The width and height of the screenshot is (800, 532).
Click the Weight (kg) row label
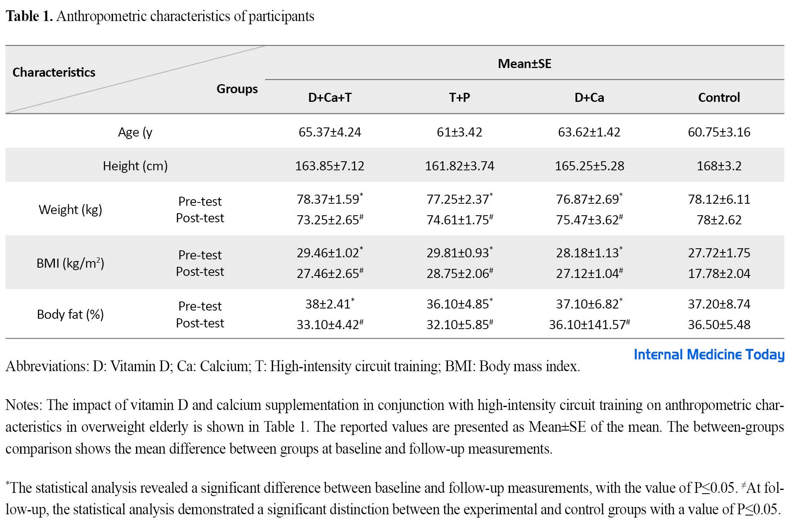click(71, 210)
